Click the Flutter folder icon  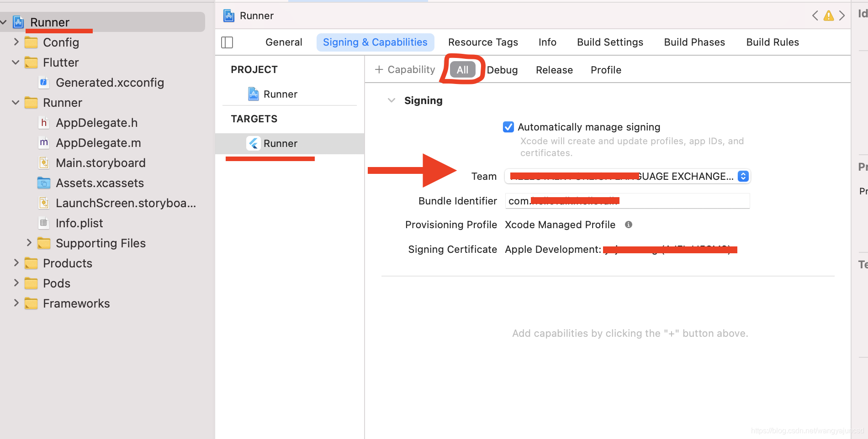click(31, 63)
